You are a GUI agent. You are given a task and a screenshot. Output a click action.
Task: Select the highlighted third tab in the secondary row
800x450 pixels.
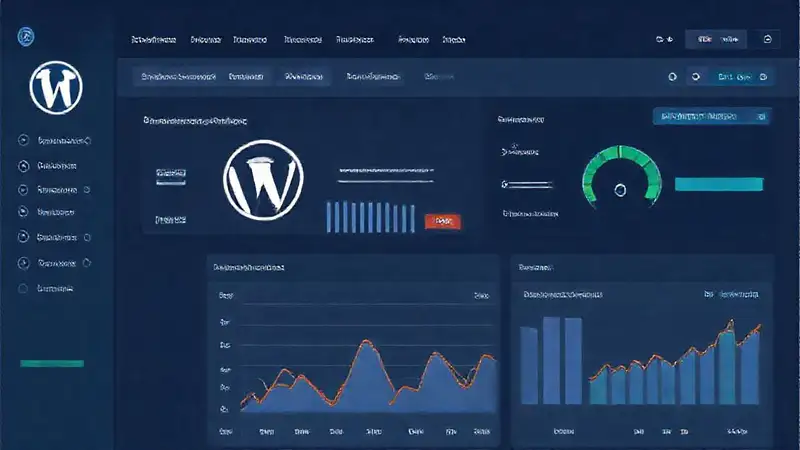(x=304, y=77)
